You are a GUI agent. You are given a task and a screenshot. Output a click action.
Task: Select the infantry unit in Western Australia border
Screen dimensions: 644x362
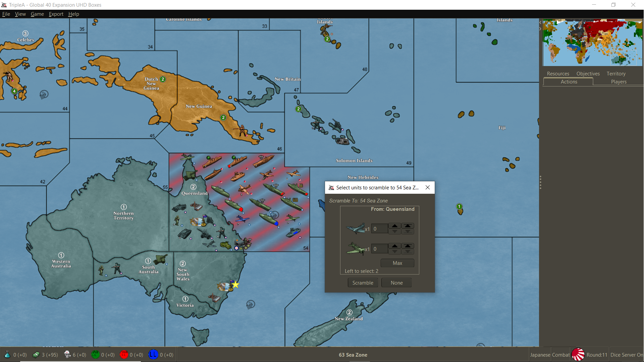(x=101, y=270)
